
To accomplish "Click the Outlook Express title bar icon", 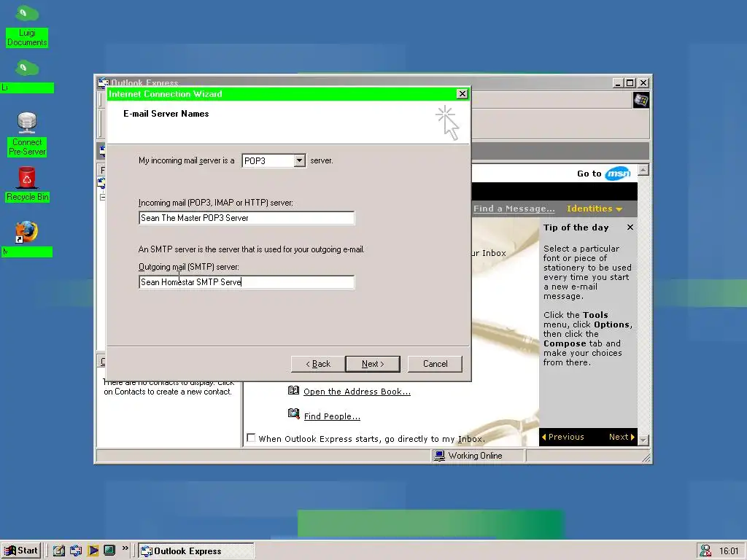I will pos(103,83).
